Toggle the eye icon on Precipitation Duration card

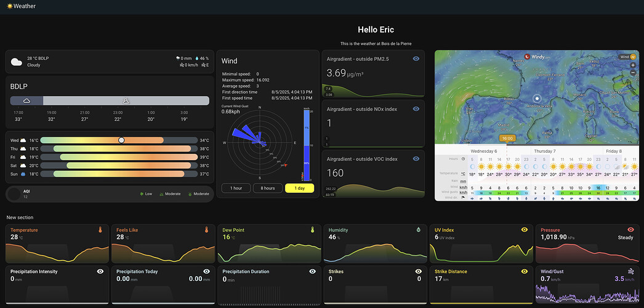tap(312, 272)
